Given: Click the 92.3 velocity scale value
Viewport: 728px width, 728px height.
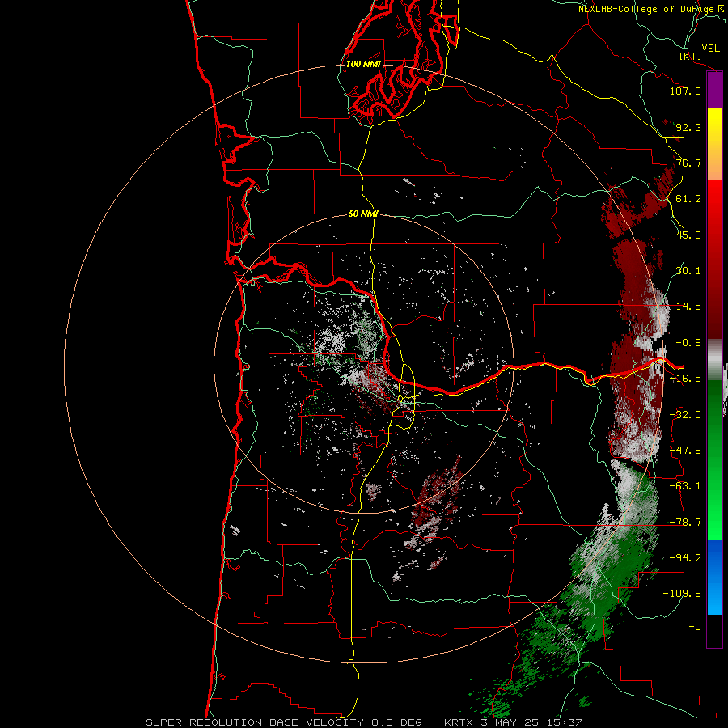Looking at the screenshot, I should [x=688, y=127].
